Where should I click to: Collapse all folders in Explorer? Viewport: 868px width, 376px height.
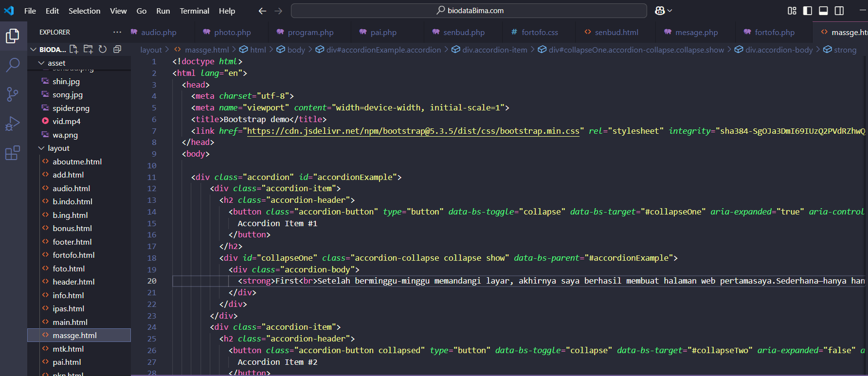pos(117,49)
